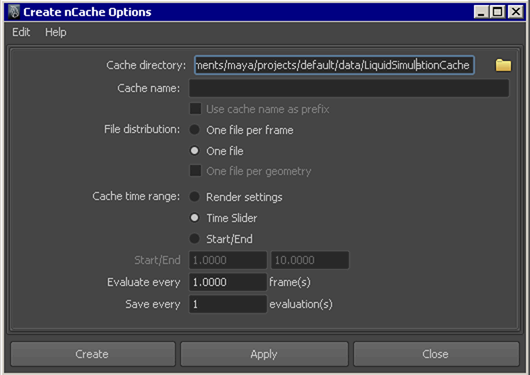530x375 pixels.
Task: Minimize the Create nCache Options window
Action: (481, 12)
